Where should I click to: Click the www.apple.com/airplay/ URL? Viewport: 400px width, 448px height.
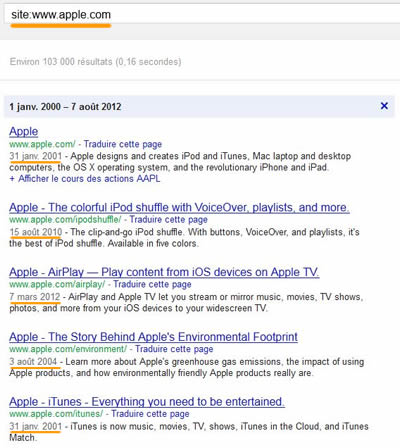click(x=57, y=284)
